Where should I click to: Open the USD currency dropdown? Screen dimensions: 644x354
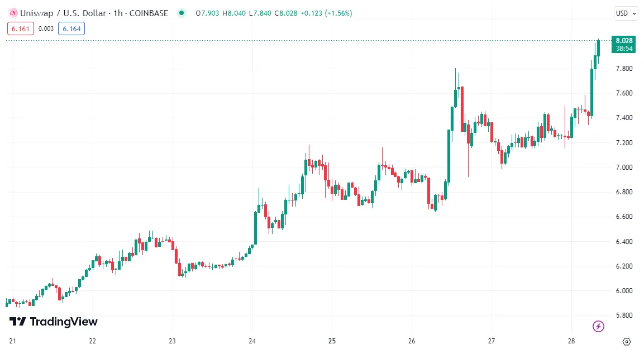point(627,13)
